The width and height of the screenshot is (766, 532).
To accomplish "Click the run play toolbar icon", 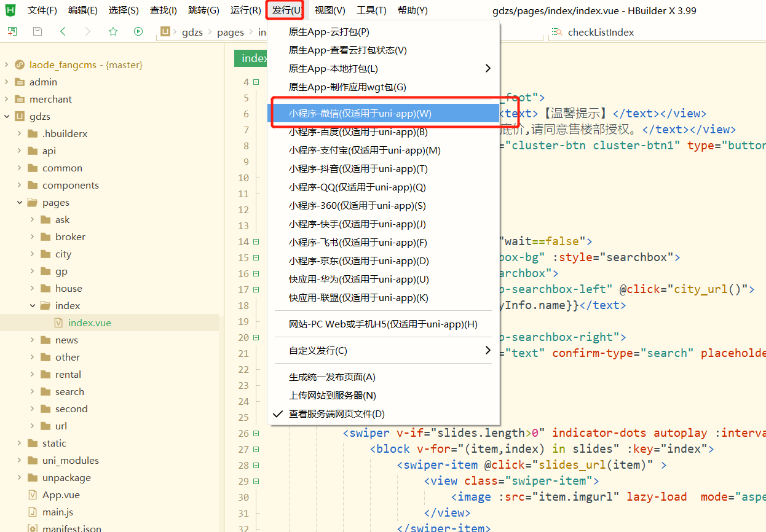I will [138, 31].
